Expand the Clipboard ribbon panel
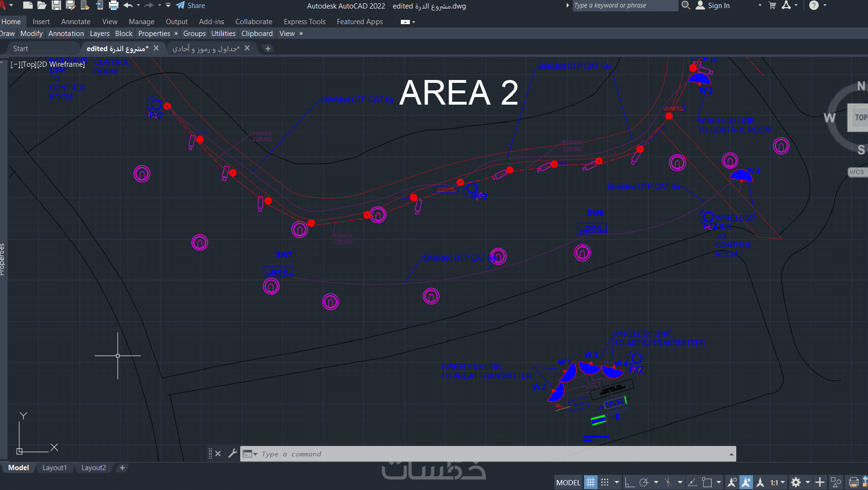 pyautogui.click(x=257, y=34)
